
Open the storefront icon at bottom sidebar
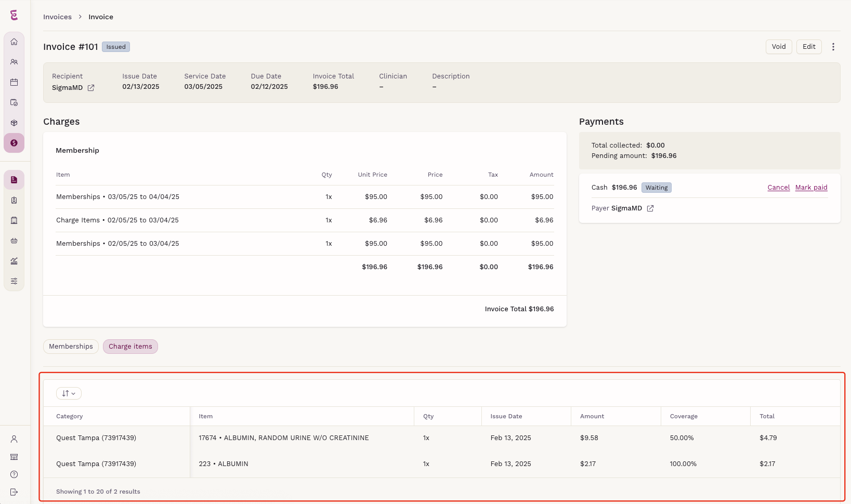(14, 457)
